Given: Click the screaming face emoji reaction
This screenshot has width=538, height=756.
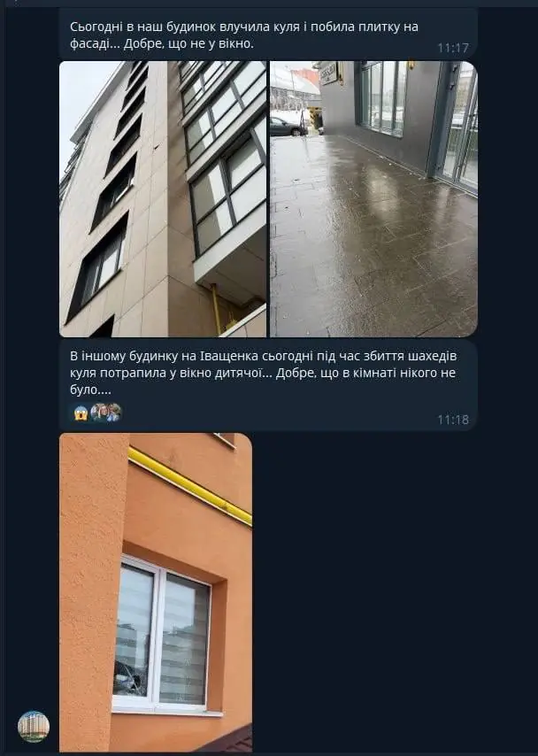Looking at the screenshot, I should tap(81, 413).
